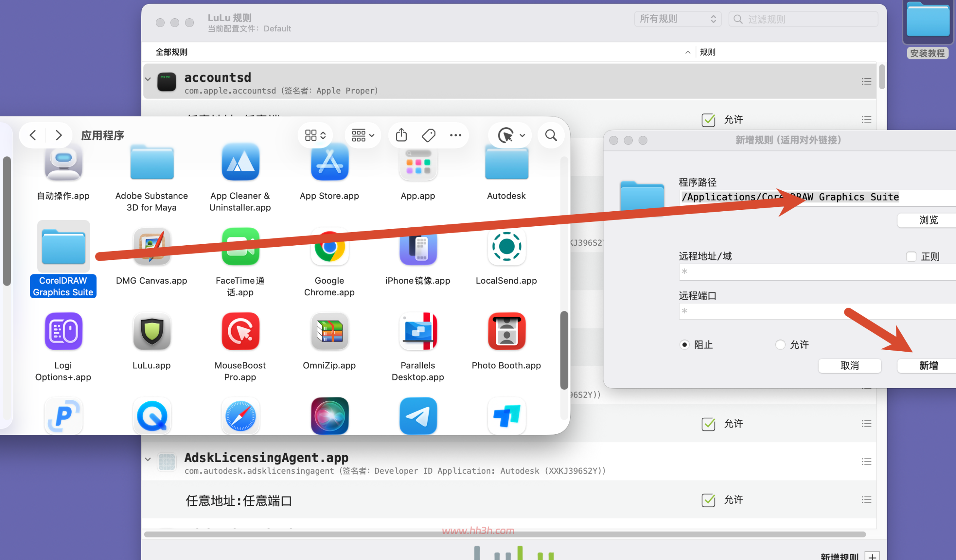Open App Cleaner & Uninstaller app icon

(240, 162)
